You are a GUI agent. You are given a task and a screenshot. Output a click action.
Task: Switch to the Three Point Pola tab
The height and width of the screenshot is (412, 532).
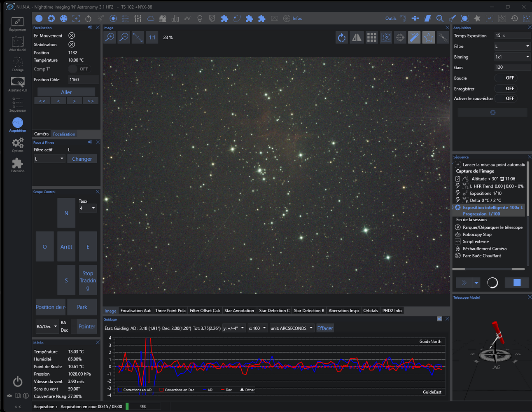[170, 311]
